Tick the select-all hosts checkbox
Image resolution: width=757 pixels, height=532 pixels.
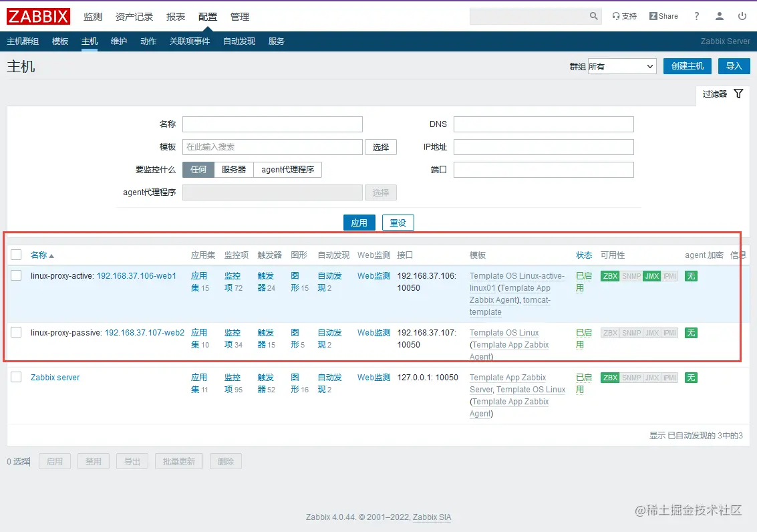pyautogui.click(x=16, y=255)
